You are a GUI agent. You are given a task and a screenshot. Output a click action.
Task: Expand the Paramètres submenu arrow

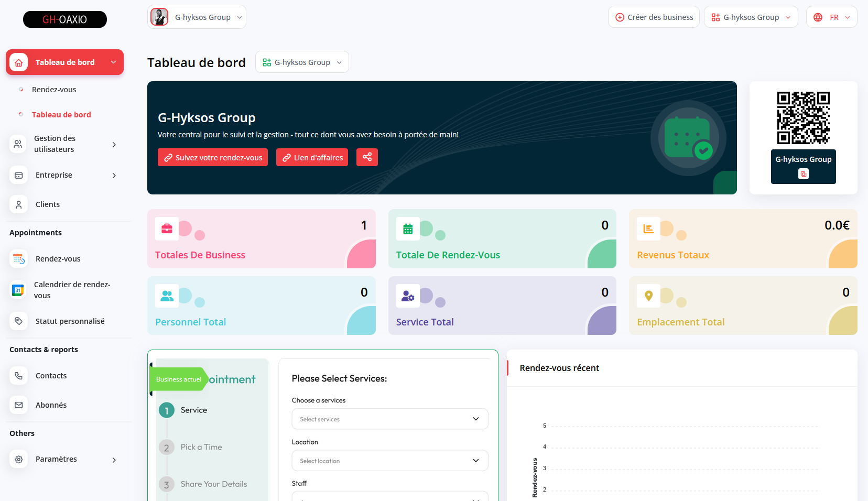(x=114, y=460)
